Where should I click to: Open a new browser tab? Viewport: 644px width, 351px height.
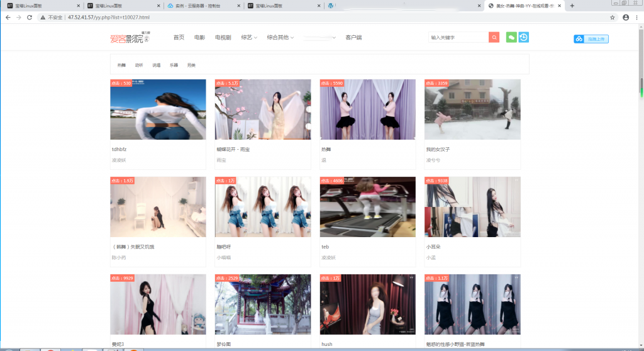click(572, 6)
